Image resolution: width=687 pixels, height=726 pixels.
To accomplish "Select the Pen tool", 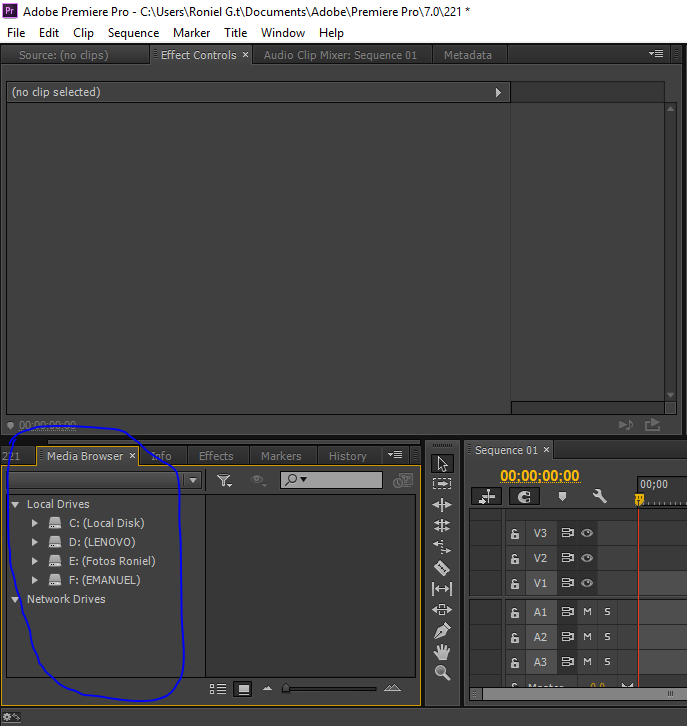I will [x=442, y=630].
